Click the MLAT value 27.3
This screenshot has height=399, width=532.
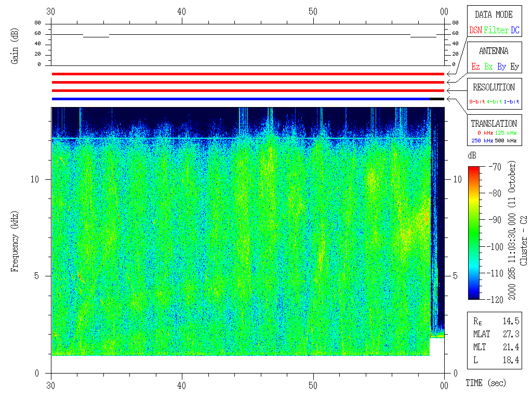tap(511, 334)
